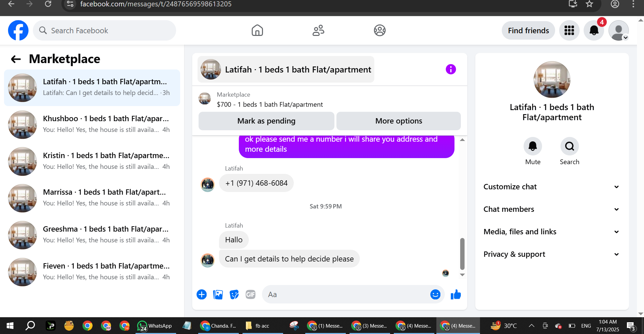Show hidden system tray icons chevron
Screen dimensions: 644x334
coord(531,326)
